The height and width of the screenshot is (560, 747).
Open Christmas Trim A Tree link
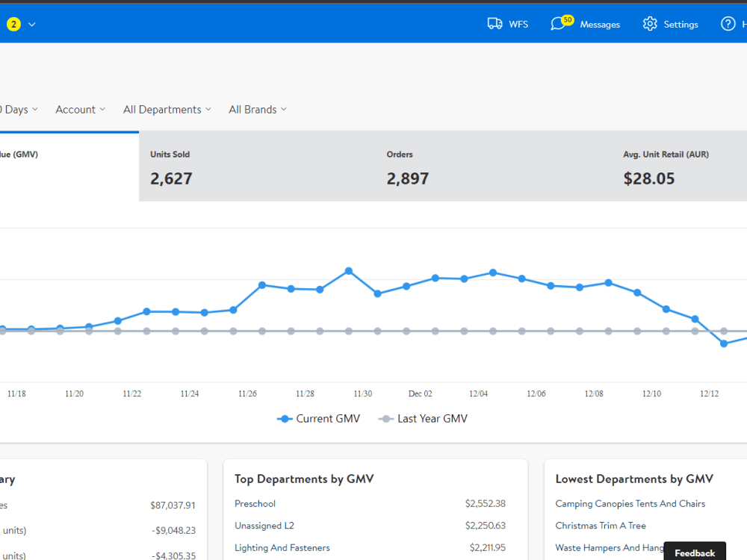tap(601, 526)
